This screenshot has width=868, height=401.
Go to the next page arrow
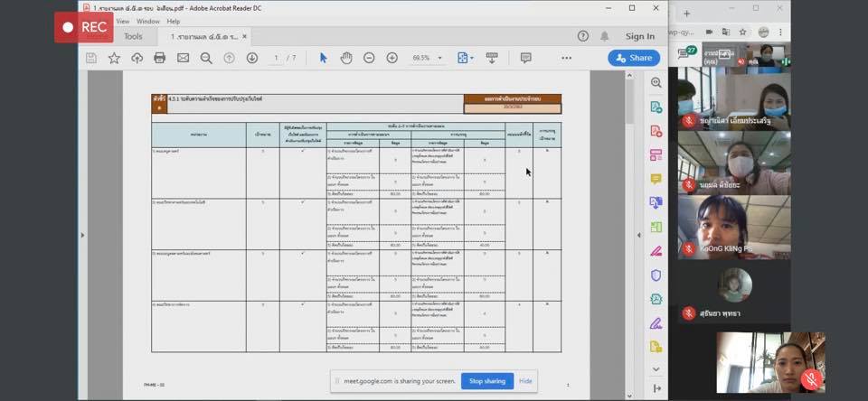(251, 58)
